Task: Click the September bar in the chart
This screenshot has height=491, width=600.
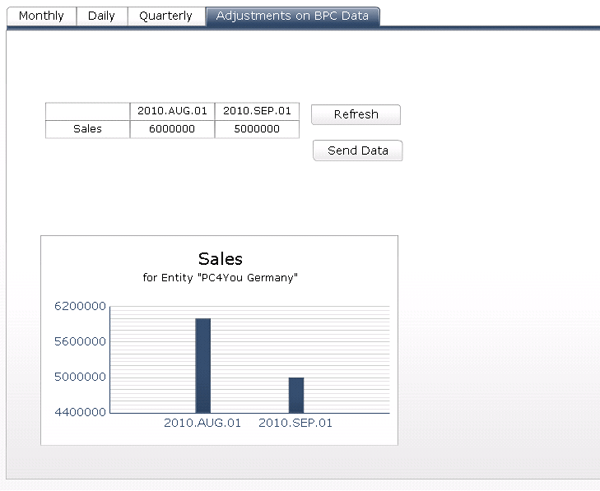Action: tap(296, 394)
